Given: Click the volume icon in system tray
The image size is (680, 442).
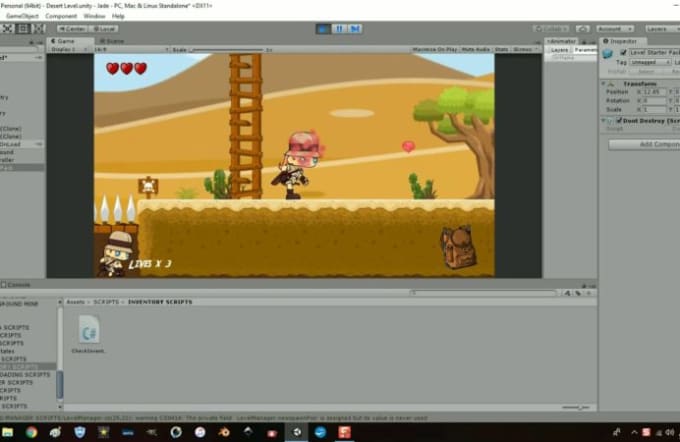Looking at the screenshot, I should (670, 432).
